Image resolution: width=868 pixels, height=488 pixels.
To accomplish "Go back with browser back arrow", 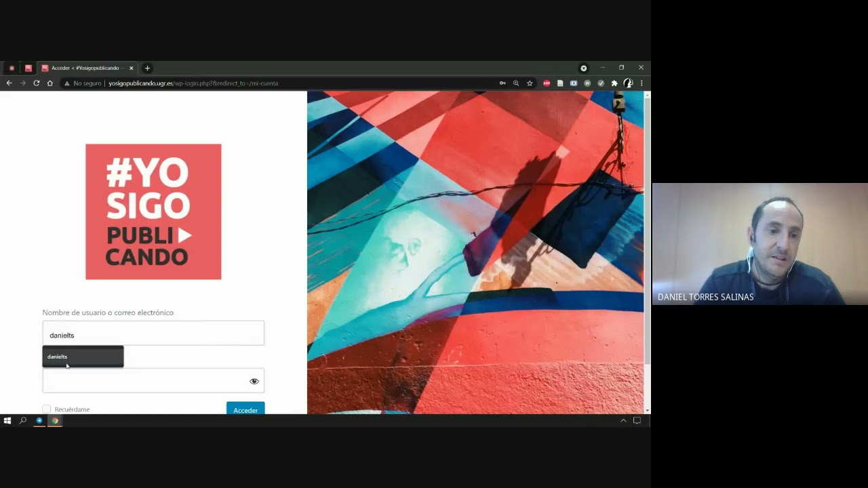I will pyautogui.click(x=9, y=83).
